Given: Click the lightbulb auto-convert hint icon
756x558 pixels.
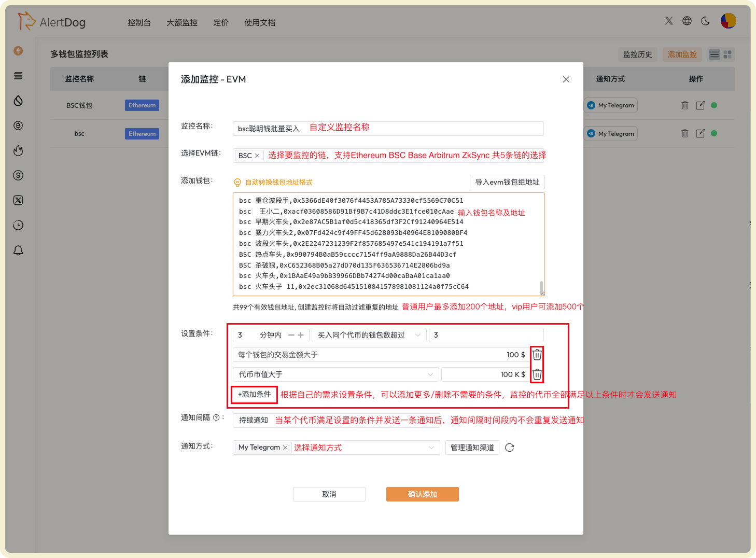Looking at the screenshot, I should coord(237,183).
